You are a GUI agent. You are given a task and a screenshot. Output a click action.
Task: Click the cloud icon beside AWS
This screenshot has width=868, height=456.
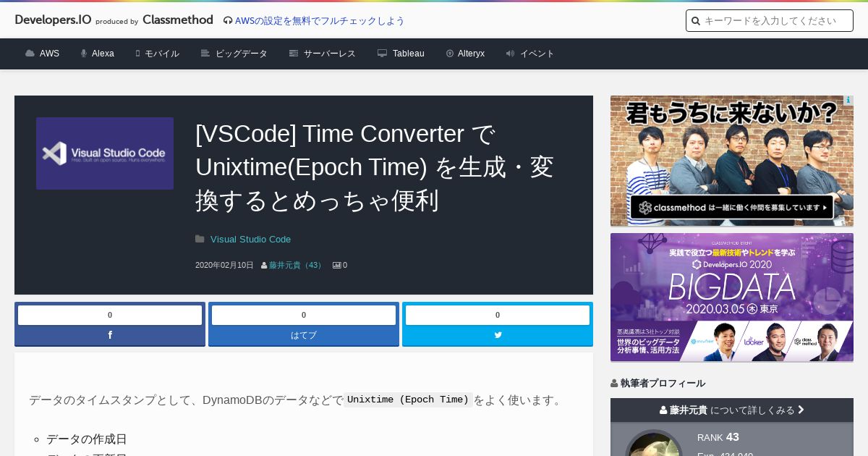pyautogui.click(x=30, y=54)
